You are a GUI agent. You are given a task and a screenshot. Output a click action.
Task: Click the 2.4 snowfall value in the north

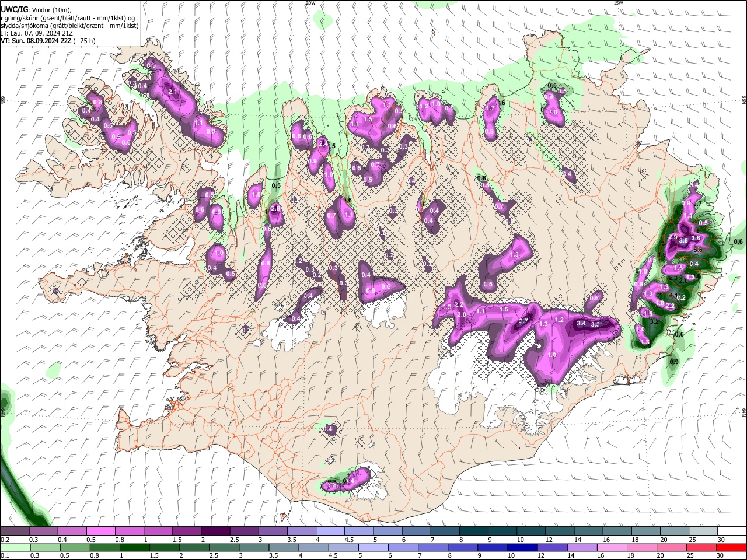[x=322, y=143]
